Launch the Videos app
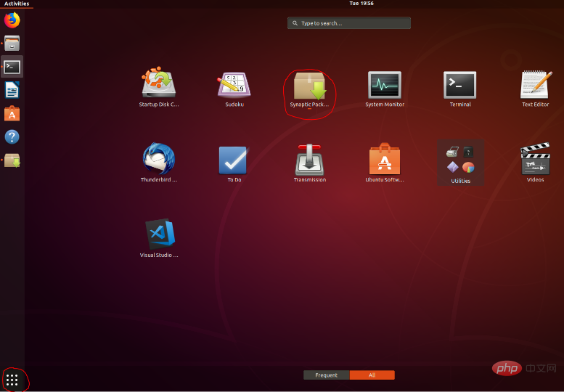 (x=536, y=163)
